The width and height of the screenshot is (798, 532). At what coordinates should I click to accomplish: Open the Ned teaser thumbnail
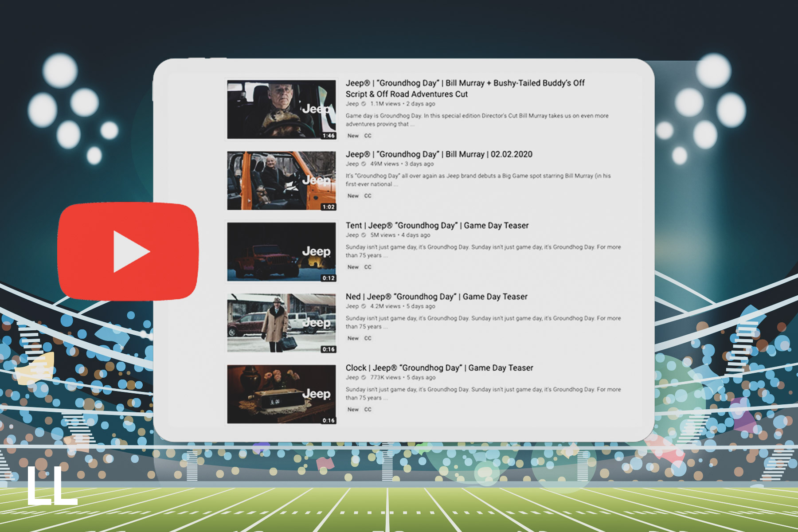(x=282, y=323)
